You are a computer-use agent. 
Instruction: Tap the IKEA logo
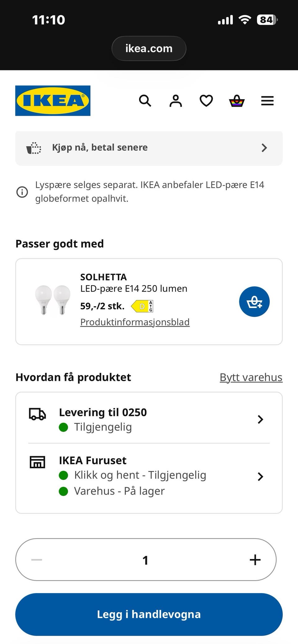(x=53, y=101)
